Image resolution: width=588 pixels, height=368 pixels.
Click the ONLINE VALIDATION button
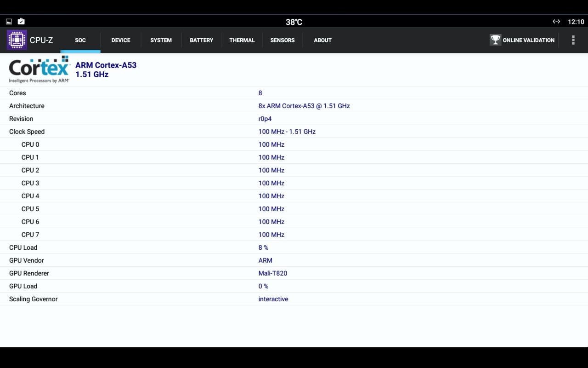click(528, 40)
